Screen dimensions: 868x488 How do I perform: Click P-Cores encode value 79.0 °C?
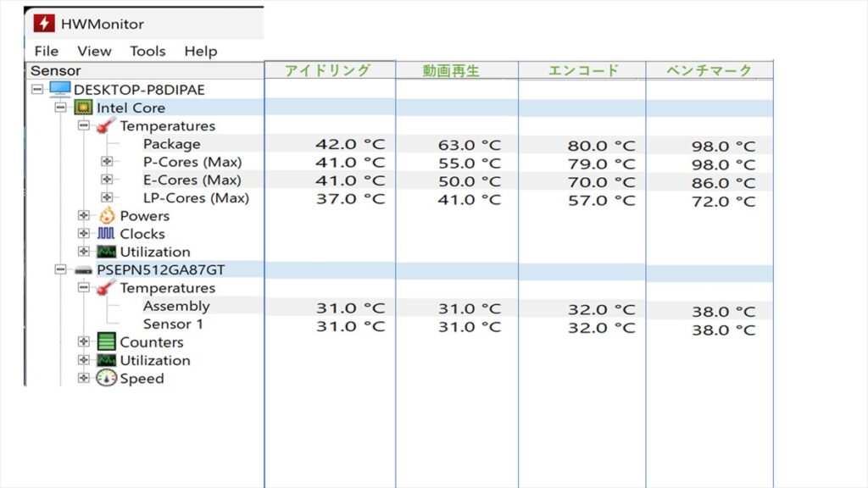point(601,164)
